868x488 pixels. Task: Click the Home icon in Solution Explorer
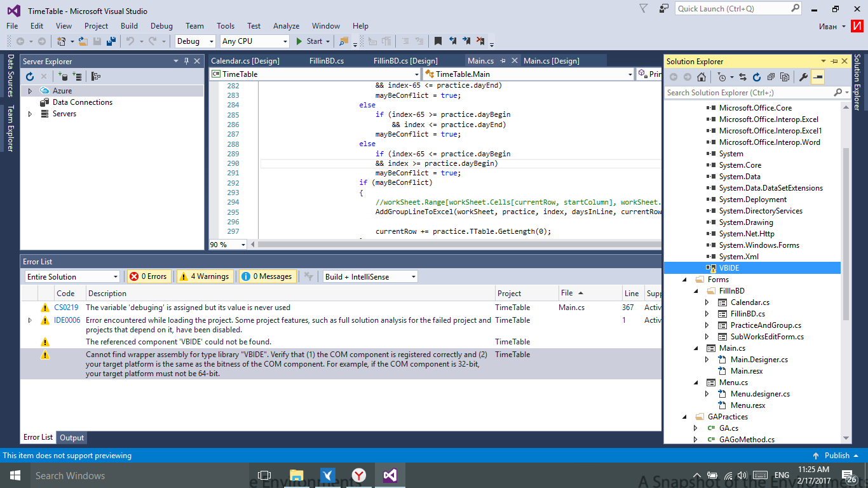click(x=702, y=77)
